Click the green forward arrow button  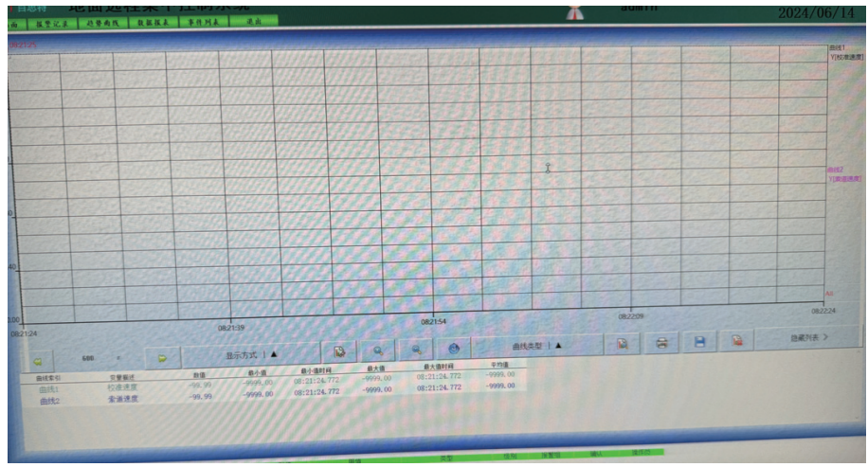coord(162,359)
